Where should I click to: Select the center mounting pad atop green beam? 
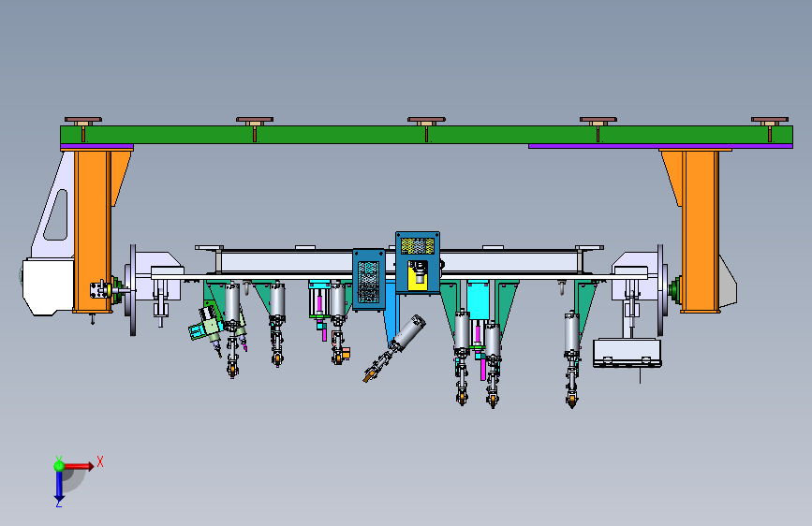click(426, 121)
